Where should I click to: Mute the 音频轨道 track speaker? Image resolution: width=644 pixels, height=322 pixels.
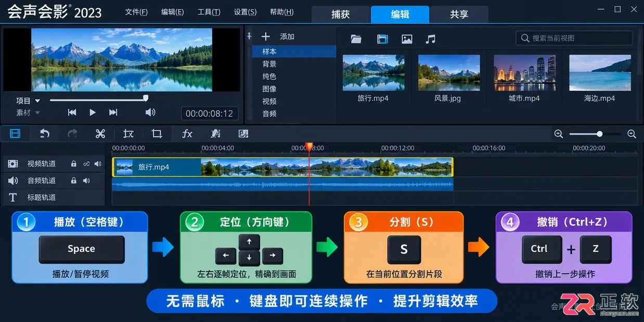pyautogui.click(x=86, y=181)
